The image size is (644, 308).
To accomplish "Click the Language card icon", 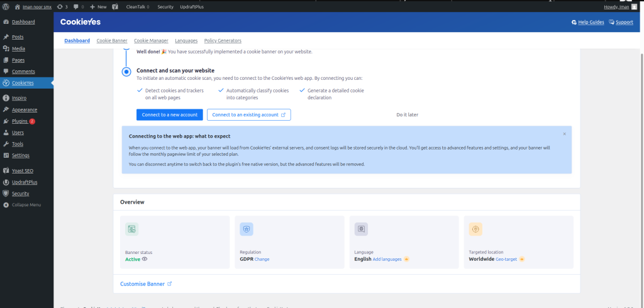I will pyautogui.click(x=361, y=229).
